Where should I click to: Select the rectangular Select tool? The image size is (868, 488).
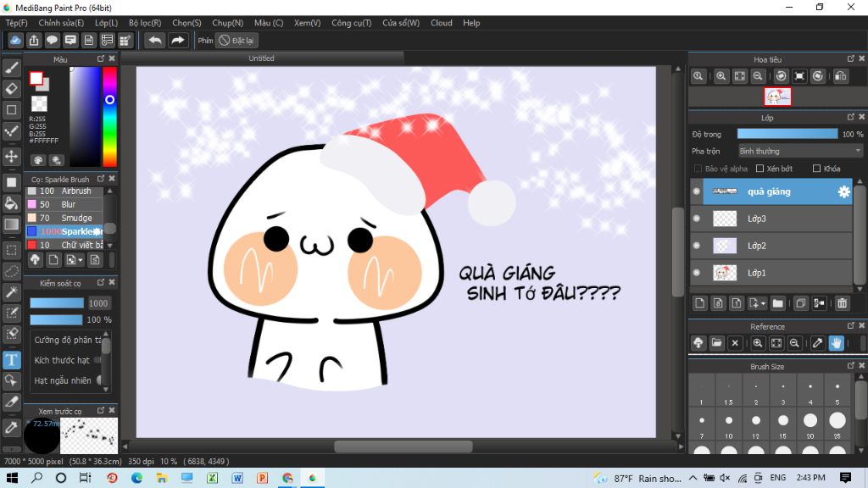pyautogui.click(x=12, y=250)
